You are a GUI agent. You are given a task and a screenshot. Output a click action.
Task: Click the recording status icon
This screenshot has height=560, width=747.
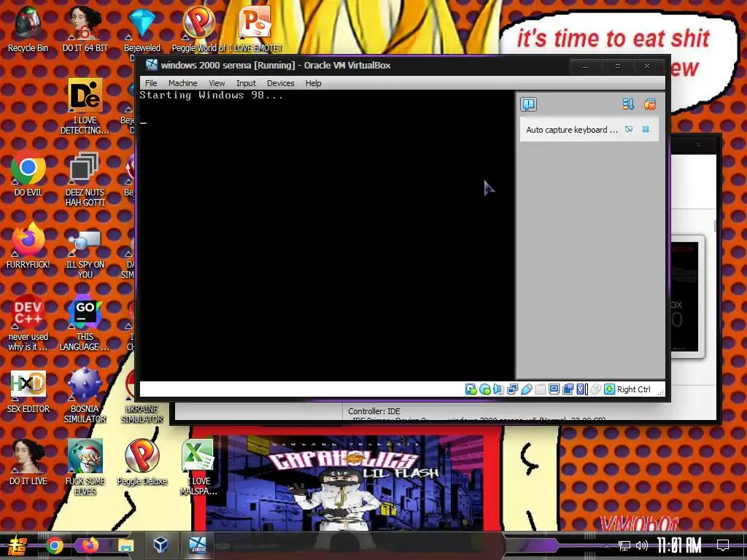pos(568,389)
